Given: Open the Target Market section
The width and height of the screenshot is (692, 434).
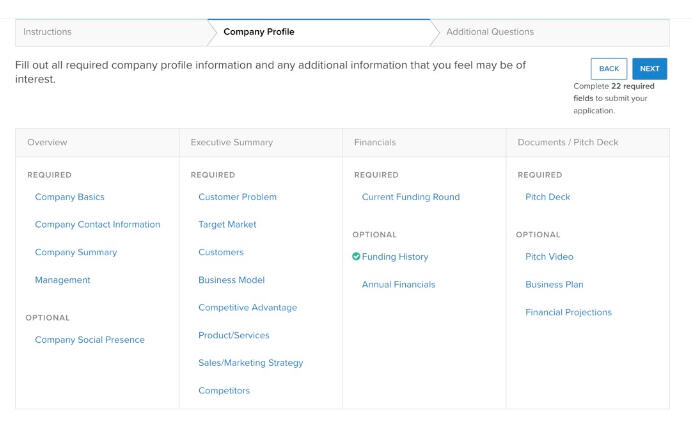Looking at the screenshot, I should tap(227, 225).
